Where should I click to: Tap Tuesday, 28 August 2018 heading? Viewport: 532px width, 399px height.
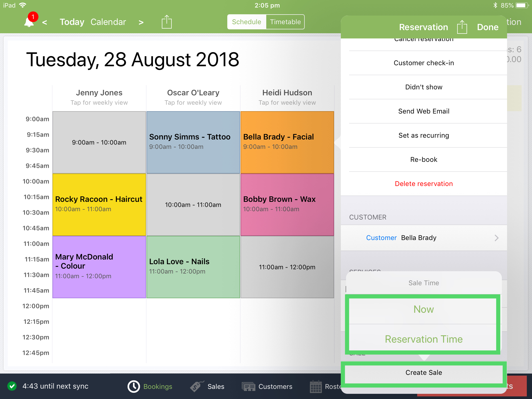(132, 60)
